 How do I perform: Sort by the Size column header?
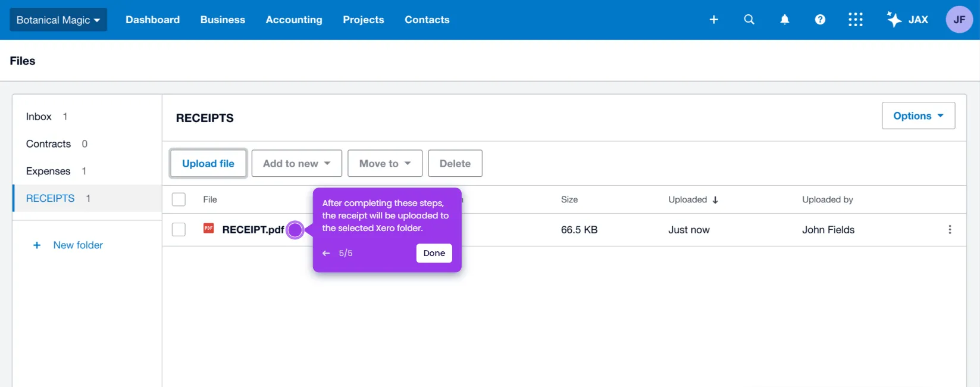[x=569, y=199]
